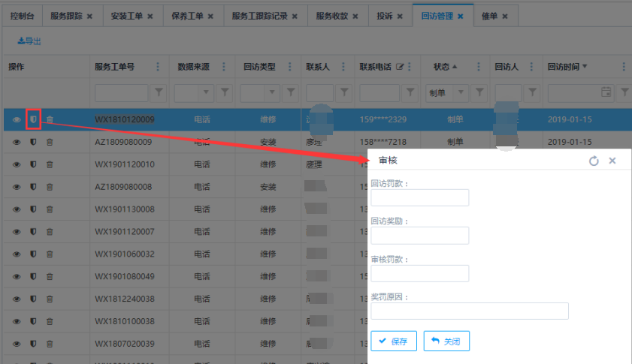632x364 pixels.
Task: Click the filter icon under 服务工单号
Action: 159,92
